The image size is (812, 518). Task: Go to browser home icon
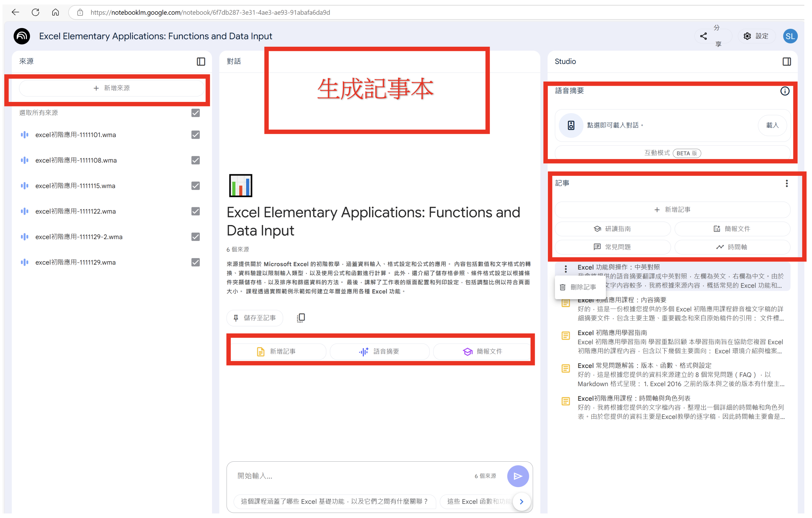pyautogui.click(x=56, y=12)
